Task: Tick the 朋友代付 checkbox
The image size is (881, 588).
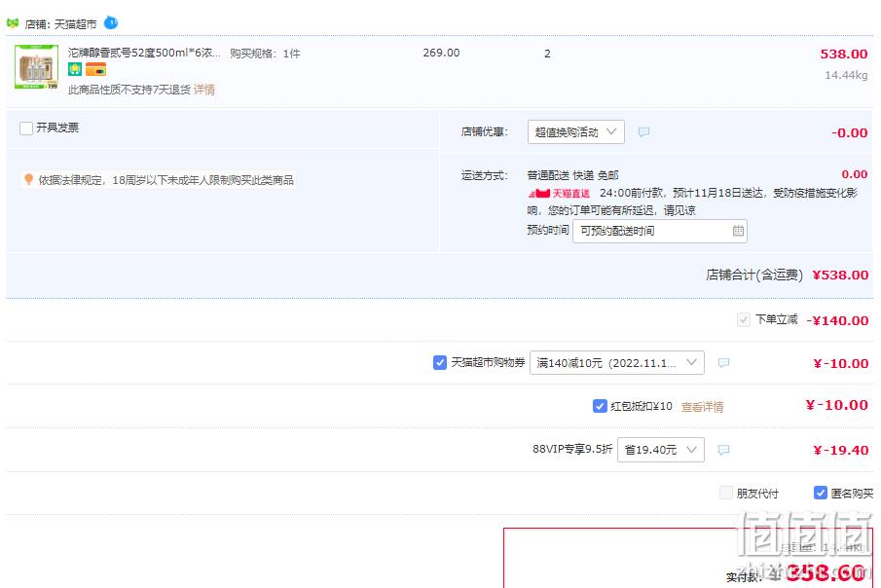Action: click(726, 493)
